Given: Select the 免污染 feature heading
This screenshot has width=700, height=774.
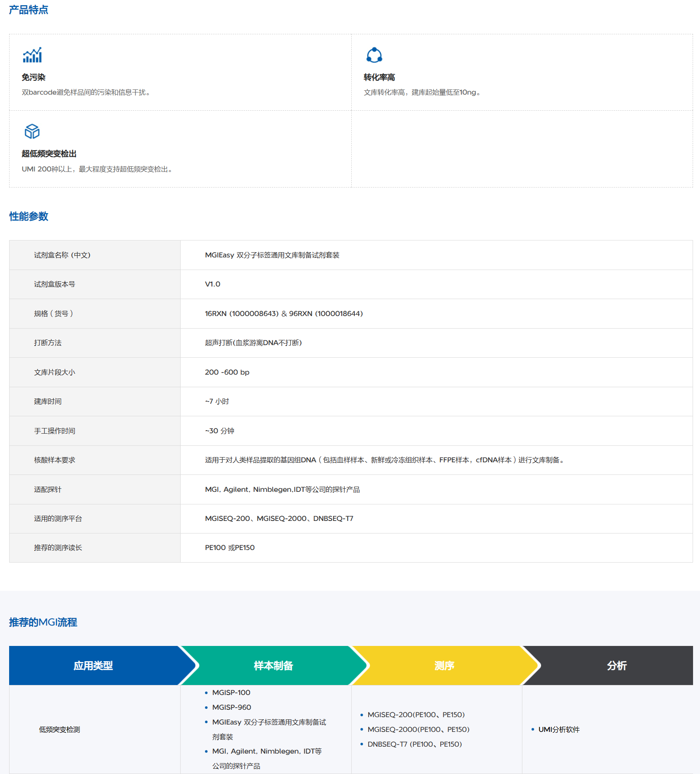Looking at the screenshot, I should (x=33, y=77).
